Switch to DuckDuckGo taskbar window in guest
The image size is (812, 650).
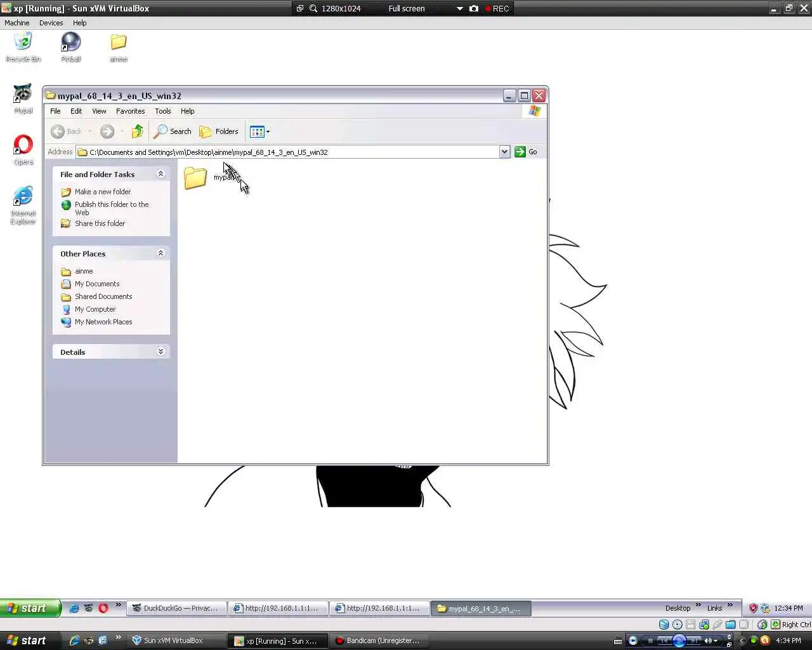click(176, 608)
